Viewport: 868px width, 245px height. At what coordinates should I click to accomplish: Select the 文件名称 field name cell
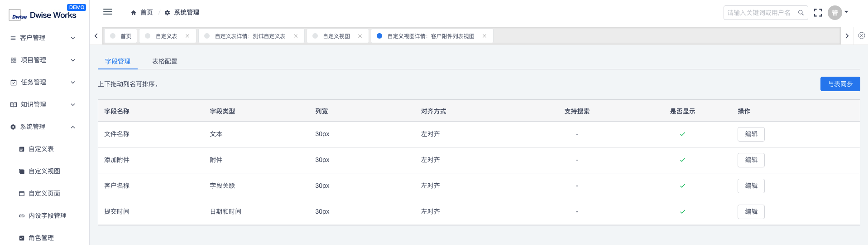coord(117,134)
